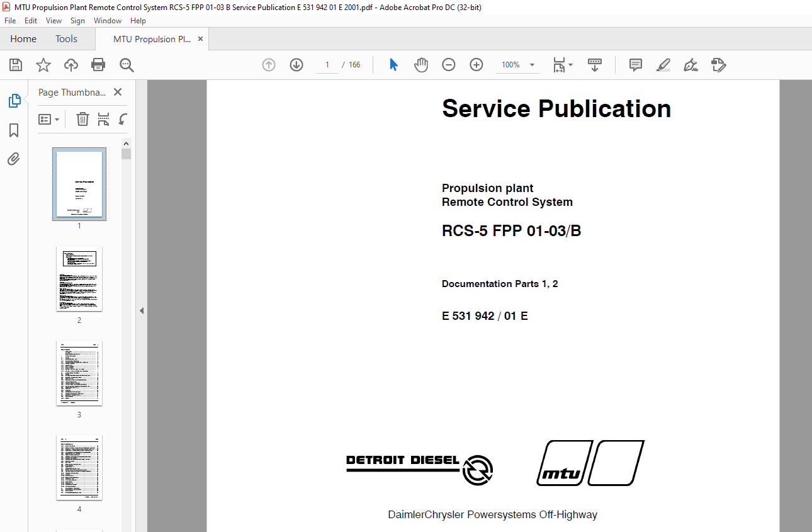The image size is (812, 532).
Task: Select page 4 thumbnail
Action: [x=79, y=468]
